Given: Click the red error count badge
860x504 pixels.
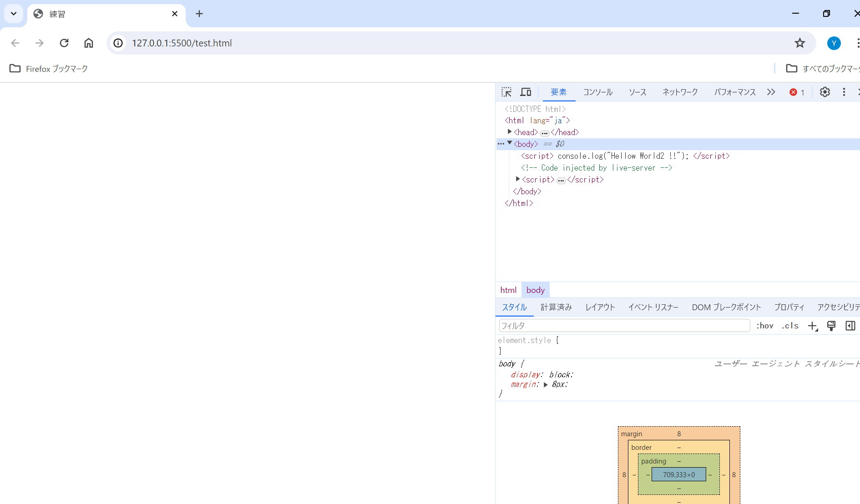Looking at the screenshot, I should (x=797, y=92).
